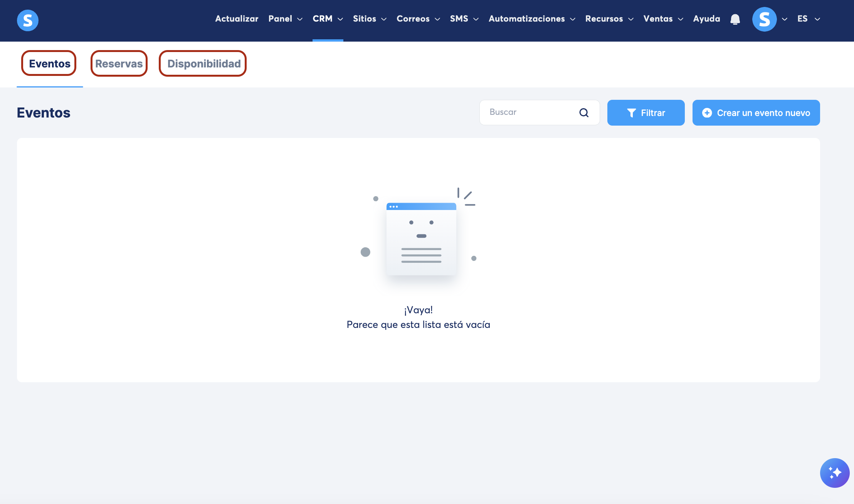Expand the SMS menu
854x504 pixels.
click(x=464, y=19)
